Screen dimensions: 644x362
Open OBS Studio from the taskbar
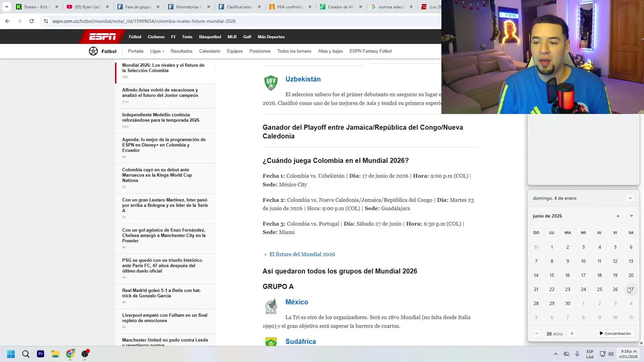point(85,354)
